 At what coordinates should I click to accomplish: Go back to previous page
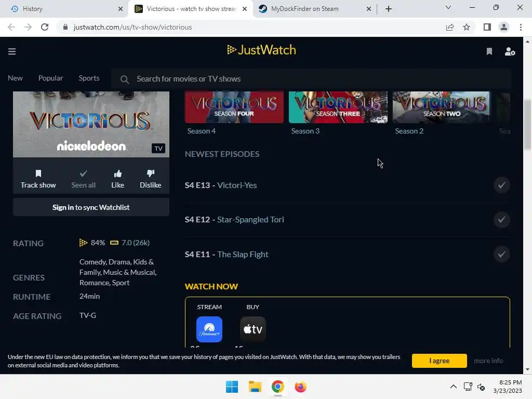tap(11, 27)
